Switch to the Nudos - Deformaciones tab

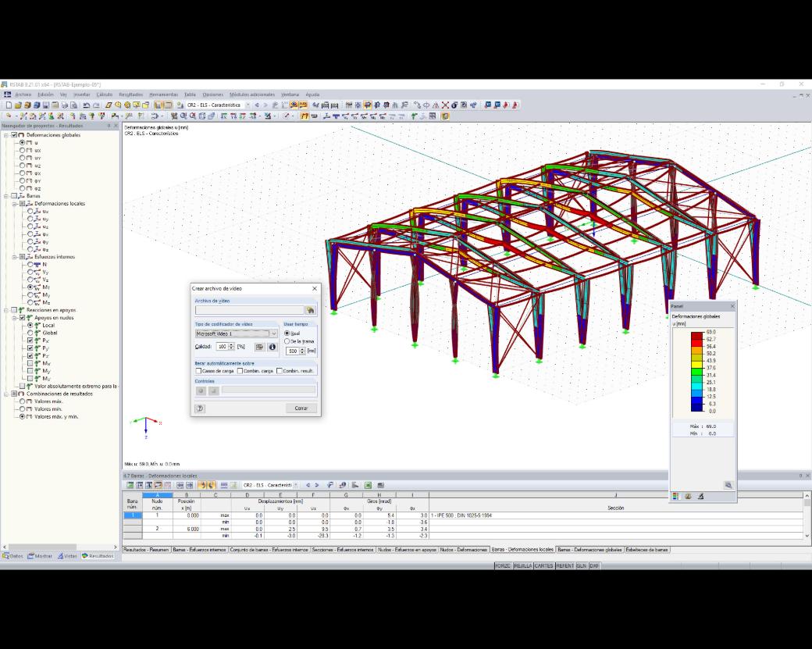pyautogui.click(x=464, y=550)
